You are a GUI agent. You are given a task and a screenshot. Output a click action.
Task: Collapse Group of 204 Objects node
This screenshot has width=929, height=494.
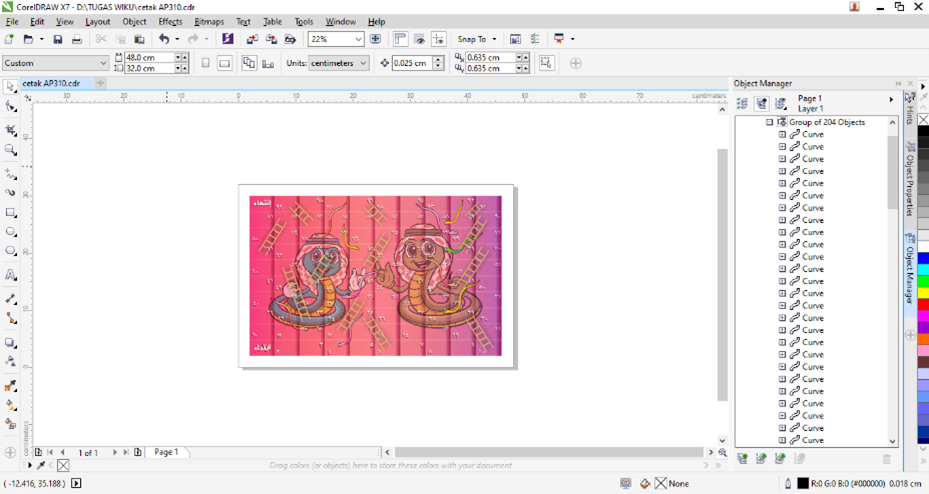[x=769, y=122]
